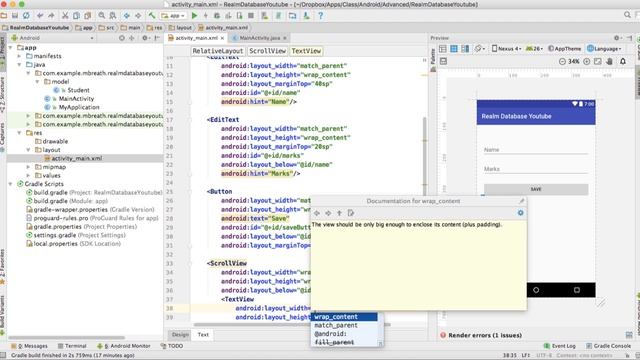Open the SDK Manager icon
Viewport: 640px width, 360px height.
(x=306, y=16)
